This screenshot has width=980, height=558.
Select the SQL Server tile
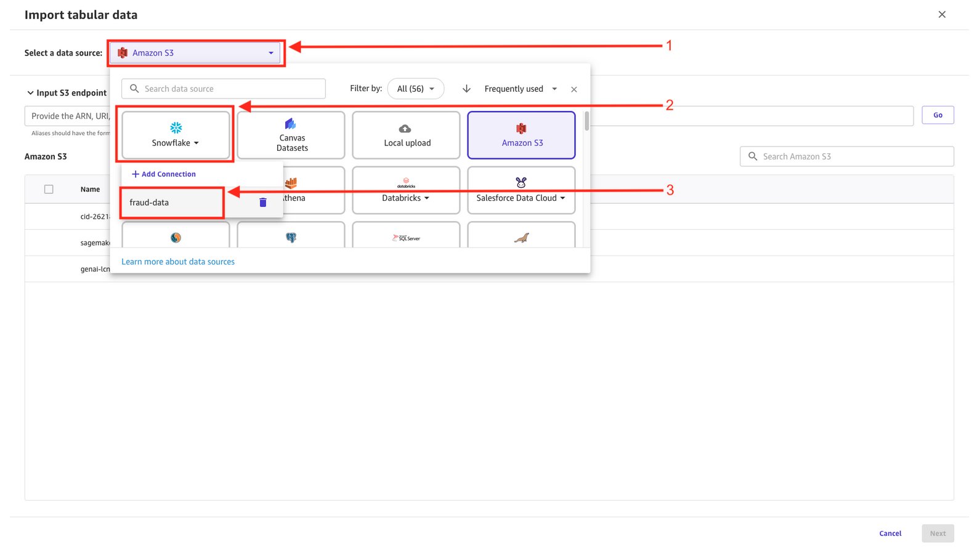coord(406,235)
